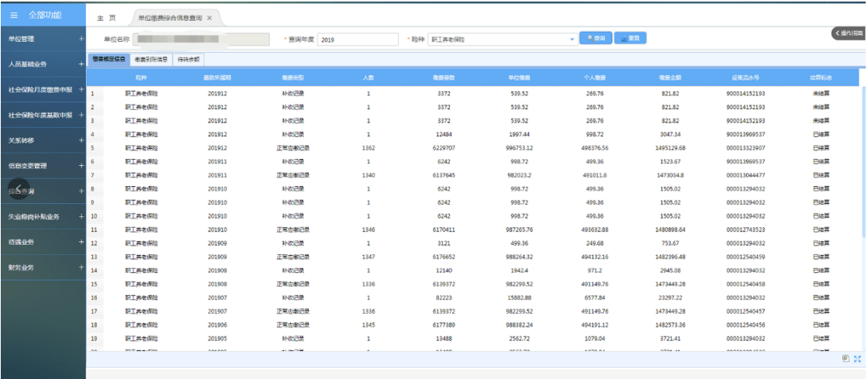Expand the 人员基础业务 sidebar section
The image size is (868, 379).
point(81,64)
